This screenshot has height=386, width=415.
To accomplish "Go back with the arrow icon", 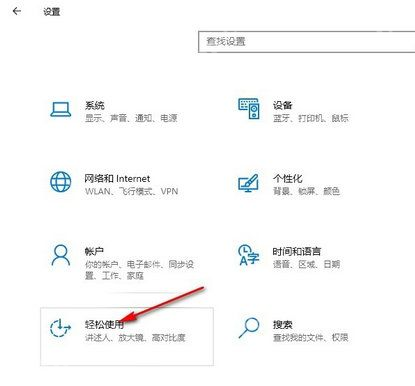I will coord(17,11).
